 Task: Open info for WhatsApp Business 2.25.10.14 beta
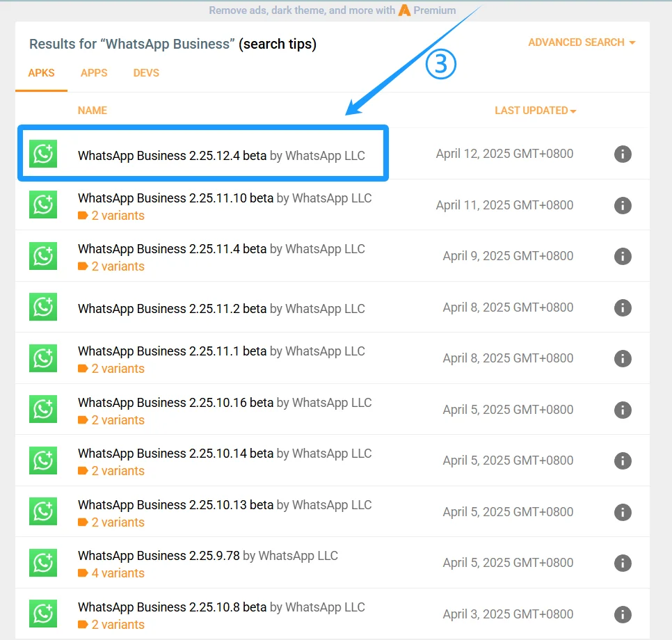pos(623,461)
